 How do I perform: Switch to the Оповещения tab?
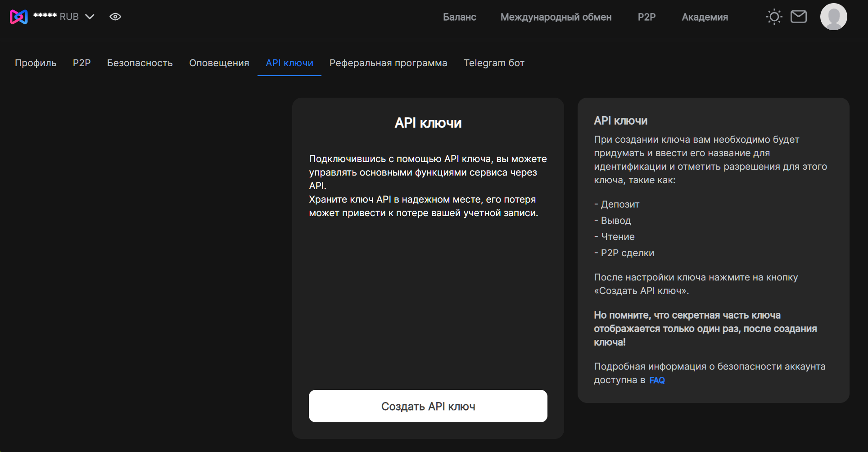pyautogui.click(x=219, y=63)
